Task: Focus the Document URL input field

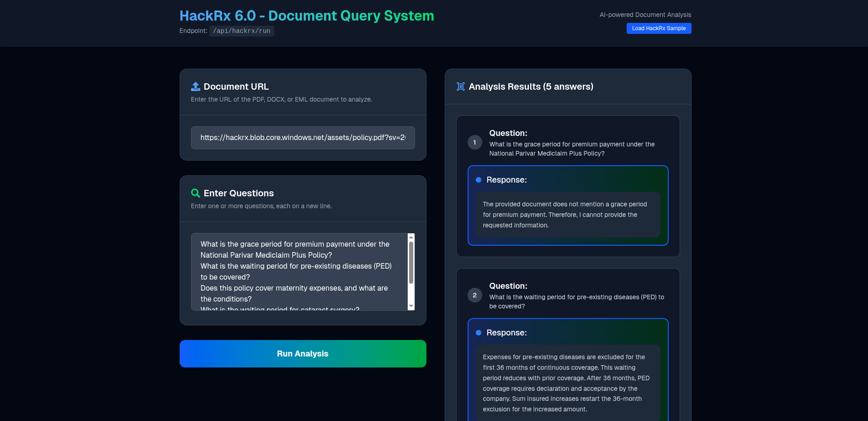Action: coord(303,138)
